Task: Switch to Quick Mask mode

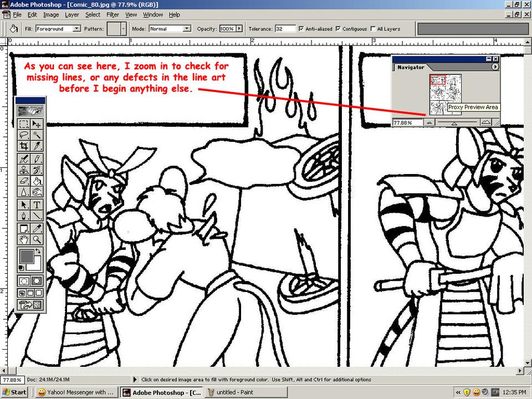Action: pyautogui.click(x=37, y=282)
